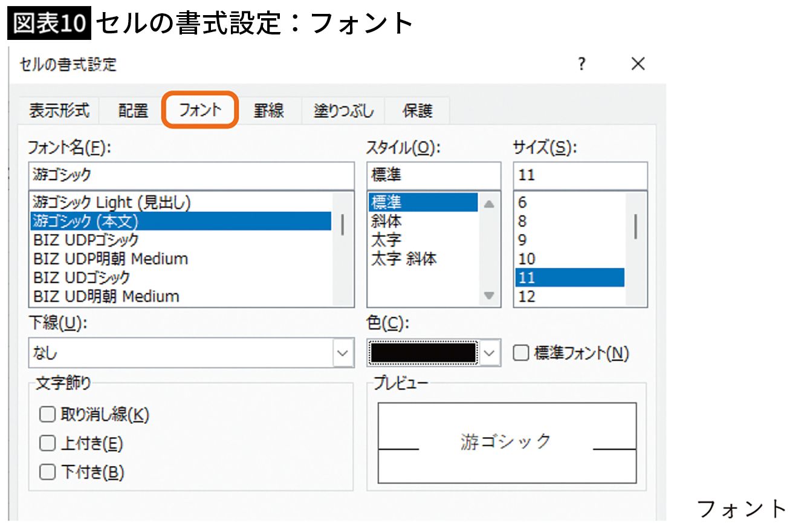Expand the 下線 dropdown list
Screen dimensions: 810x532
pyautogui.click(x=343, y=353)
